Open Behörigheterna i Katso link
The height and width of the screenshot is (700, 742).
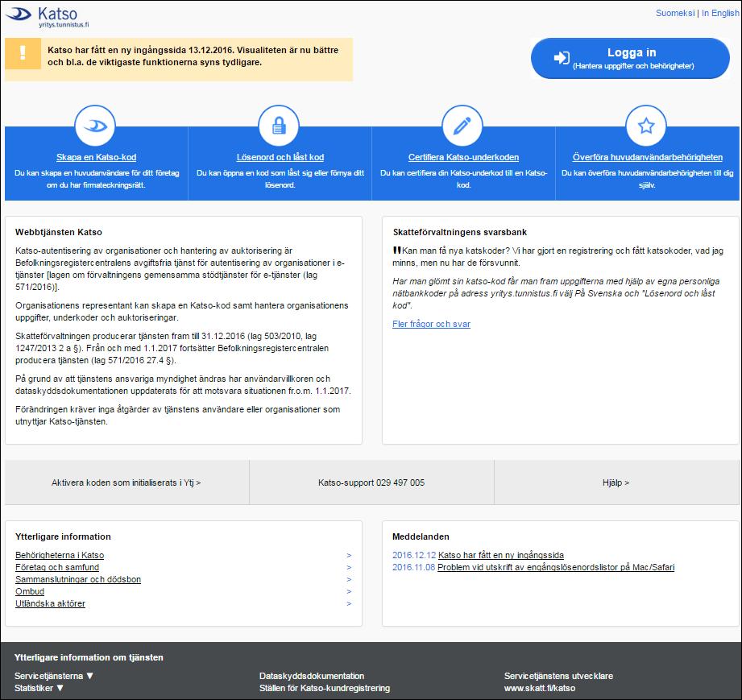(x=60, y=555)
